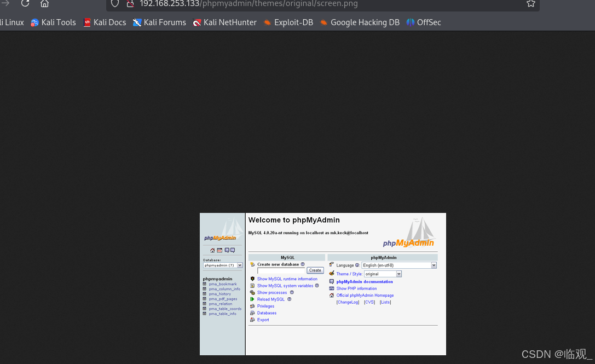Open Show MySQL runtime information link
Screen dimensions: 595x364
pos(287,279)
